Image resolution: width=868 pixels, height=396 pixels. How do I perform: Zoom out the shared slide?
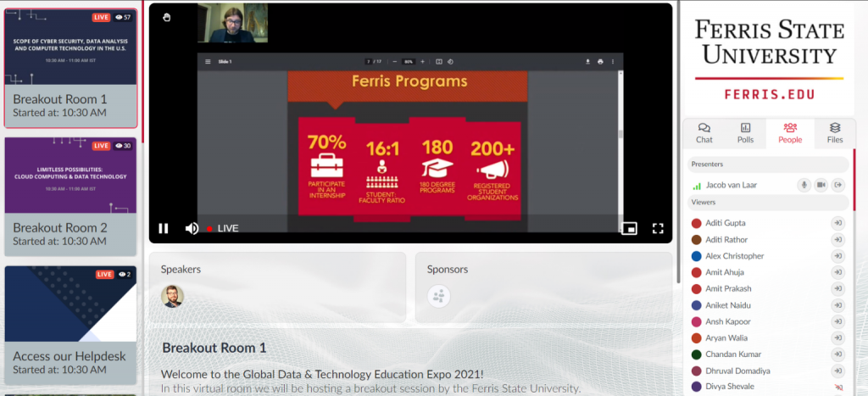(x=395, y=61)
